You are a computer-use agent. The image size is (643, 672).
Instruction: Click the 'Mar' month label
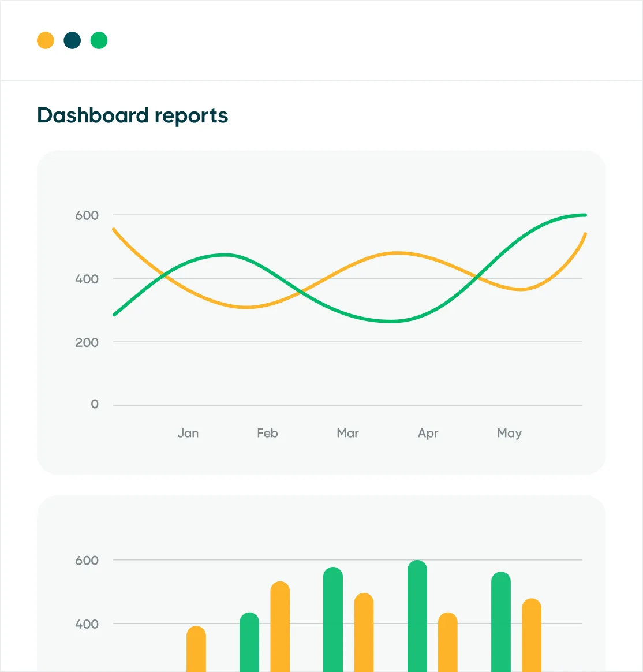(x=347, y=433)
